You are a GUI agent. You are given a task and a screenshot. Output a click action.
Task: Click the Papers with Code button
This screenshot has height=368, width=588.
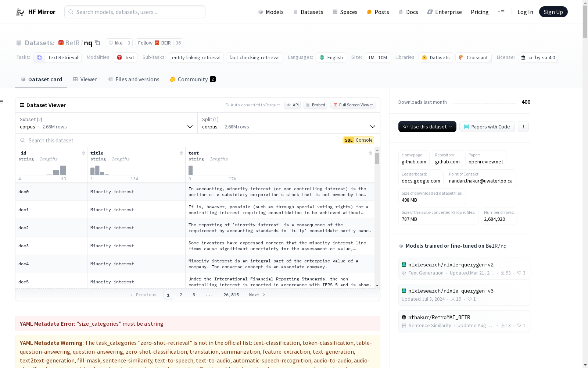487,127
